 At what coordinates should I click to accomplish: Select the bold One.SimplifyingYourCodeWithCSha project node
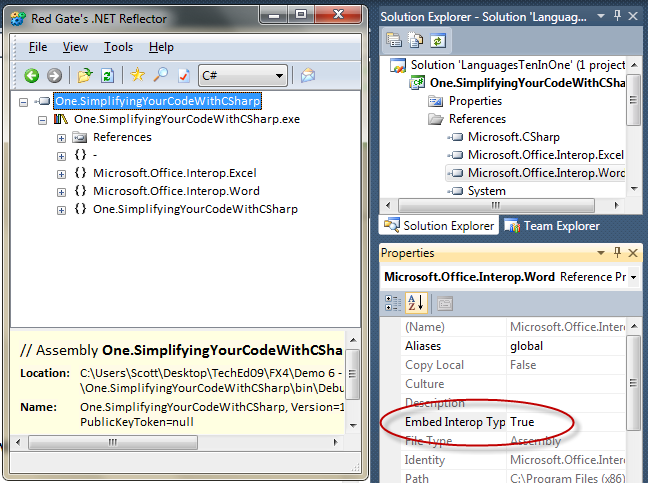click(527, 83)
